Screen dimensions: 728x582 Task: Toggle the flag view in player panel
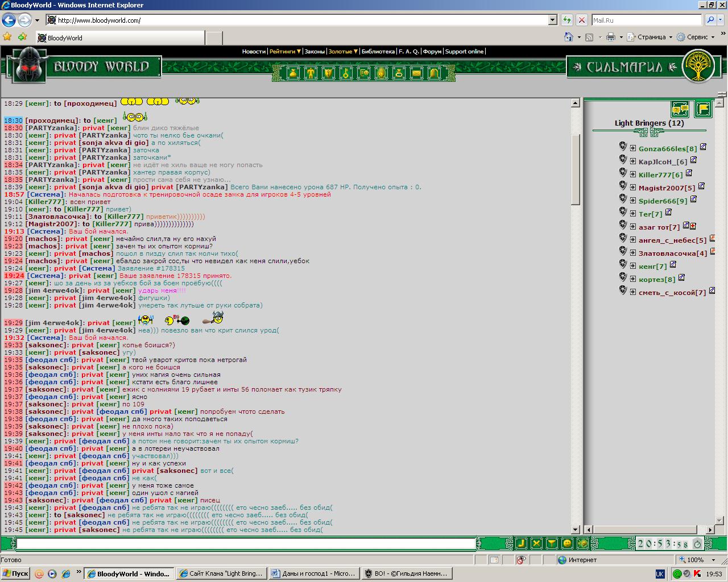tap(704, 109)
